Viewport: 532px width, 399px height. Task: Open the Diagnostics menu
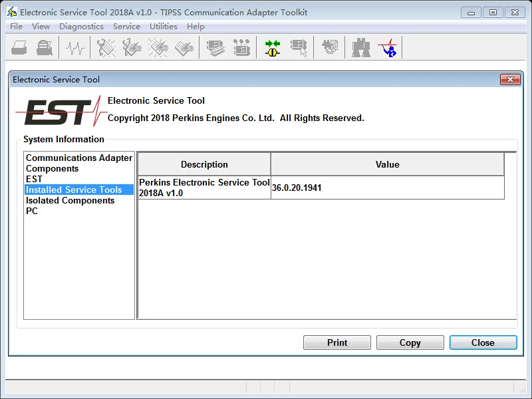[x=81, y=27]
